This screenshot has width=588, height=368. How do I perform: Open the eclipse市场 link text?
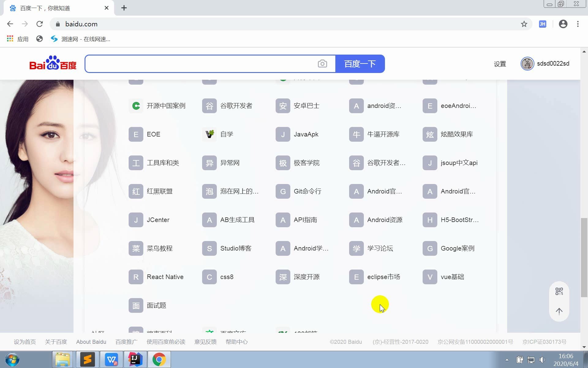384,277
